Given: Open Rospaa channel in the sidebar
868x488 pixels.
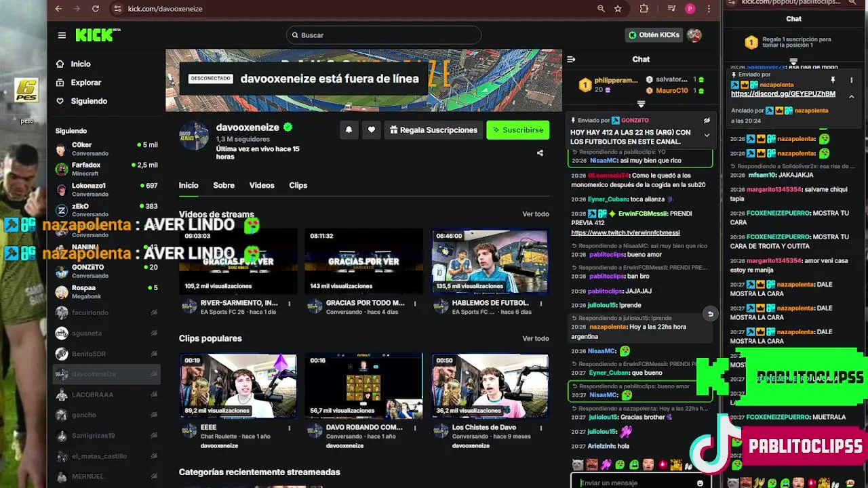Looking at the screenshot, I should click(106, 292).
